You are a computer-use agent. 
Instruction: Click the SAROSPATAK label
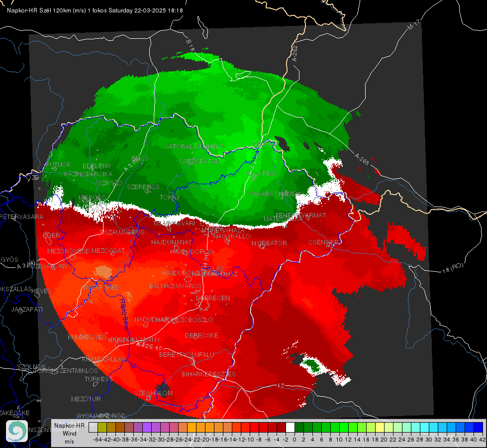click(199, 161)
